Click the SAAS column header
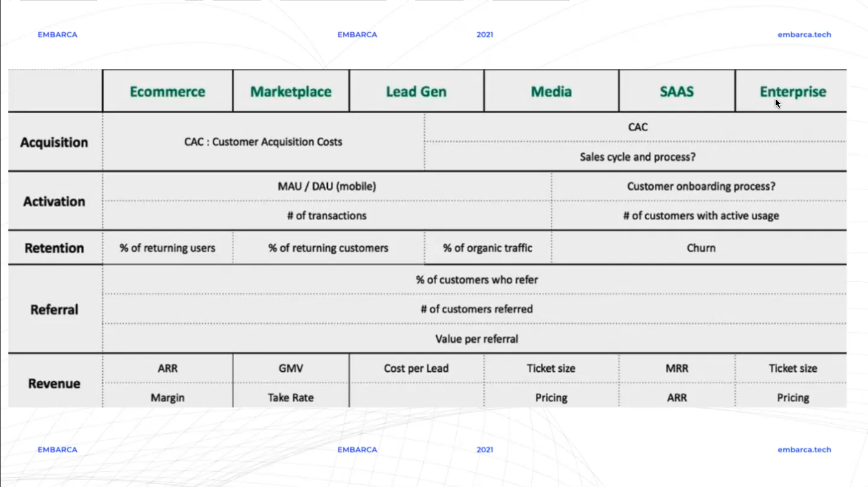This screenshot has width=868, height=487. click(677, 92)
